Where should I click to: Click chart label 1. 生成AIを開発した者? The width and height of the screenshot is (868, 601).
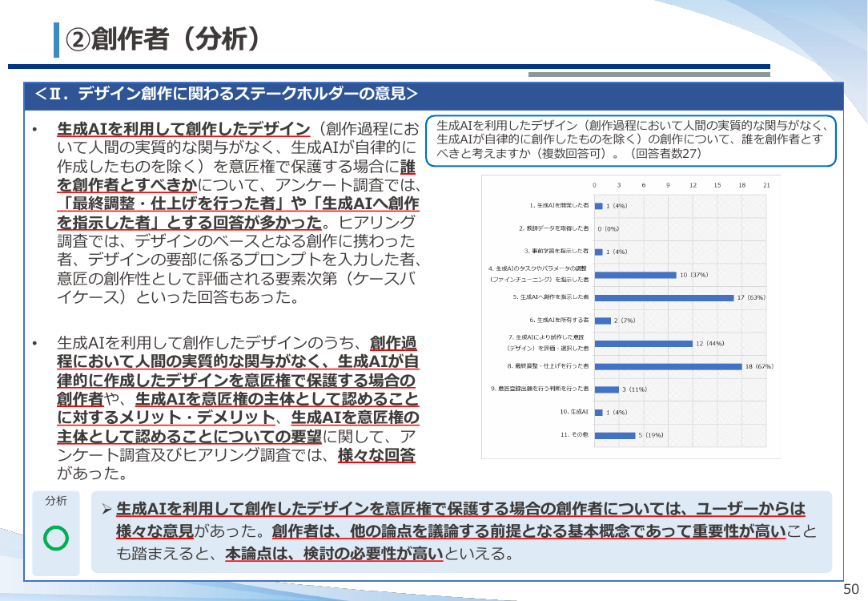(x=559, y=205)
